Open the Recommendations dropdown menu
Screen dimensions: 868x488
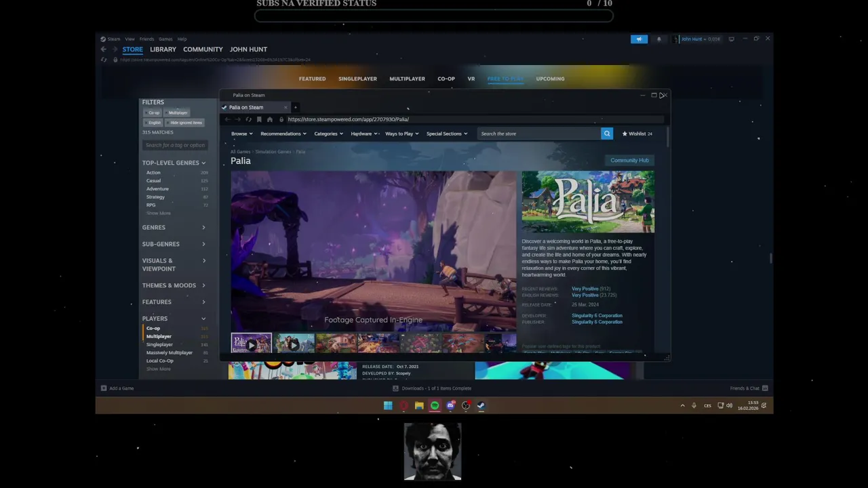pyautogui.click(x=283, y=134)
